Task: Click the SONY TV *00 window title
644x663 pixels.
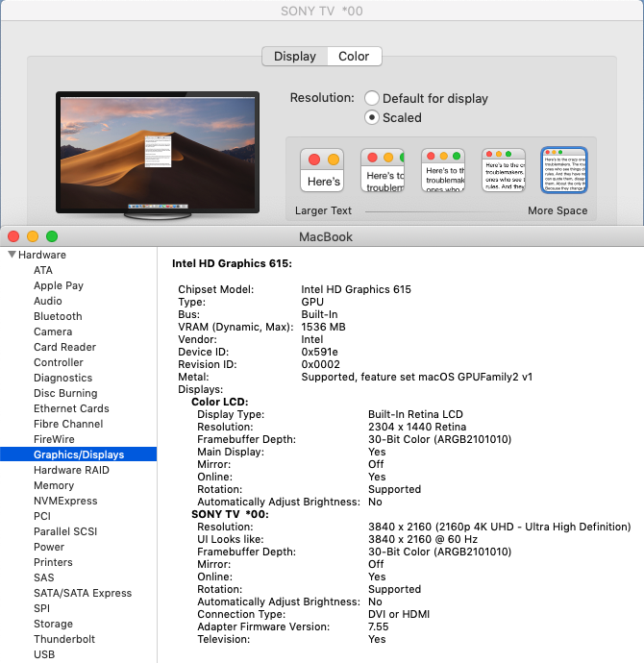Action: click(322, 11)
